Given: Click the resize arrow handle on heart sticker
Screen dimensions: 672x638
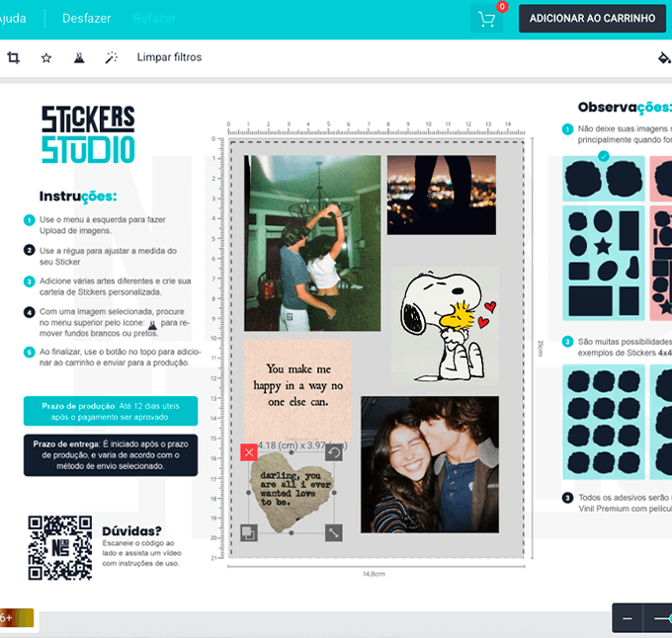Looking at the screenshot, I should 334,533.
